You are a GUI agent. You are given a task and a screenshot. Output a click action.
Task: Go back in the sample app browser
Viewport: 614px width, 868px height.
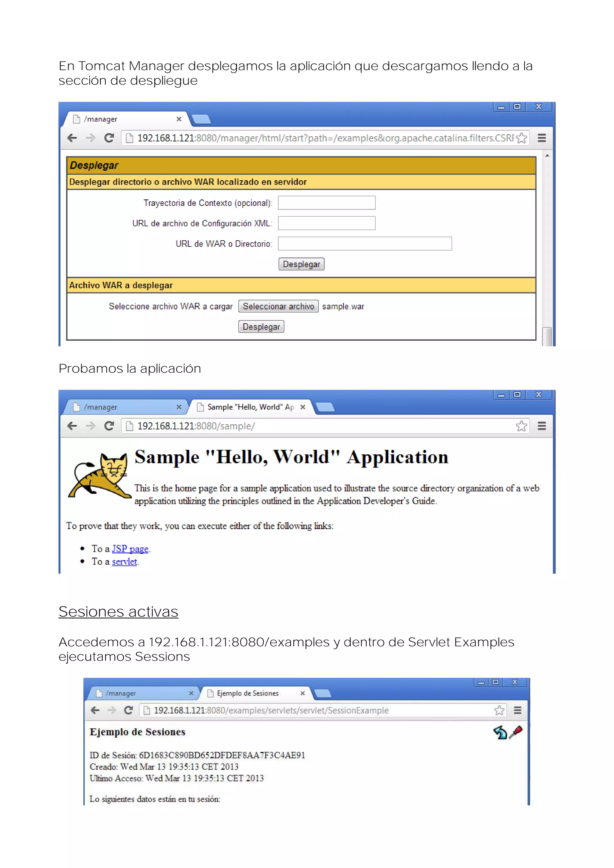[72, 426]
